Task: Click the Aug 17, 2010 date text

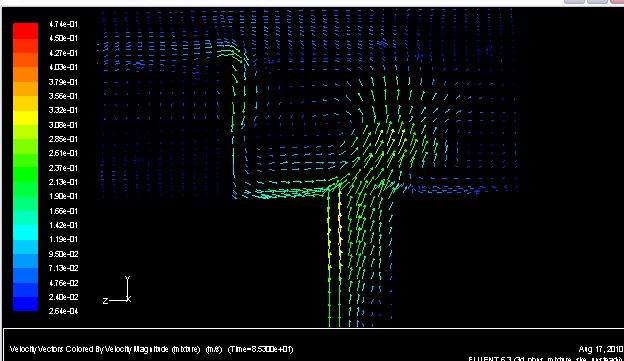Action: click(x=601, y=349)
